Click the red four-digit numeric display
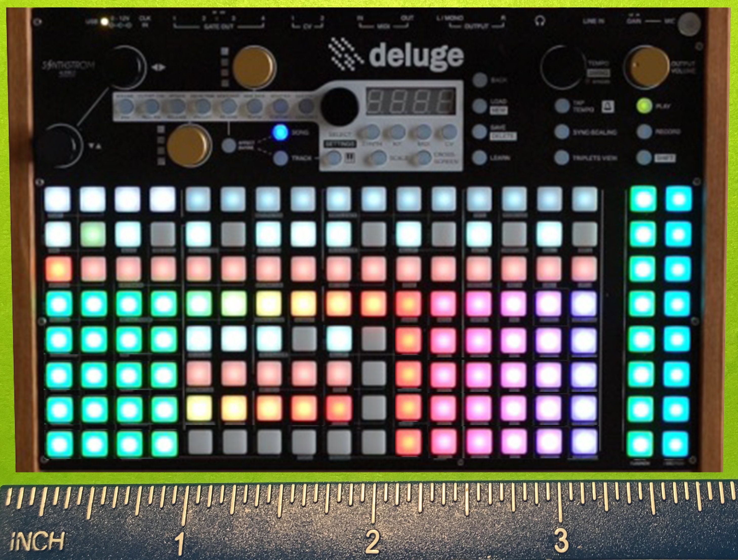The height and width of the screenshot is (560, 738). pyautogui.click(x=411, y=101)
